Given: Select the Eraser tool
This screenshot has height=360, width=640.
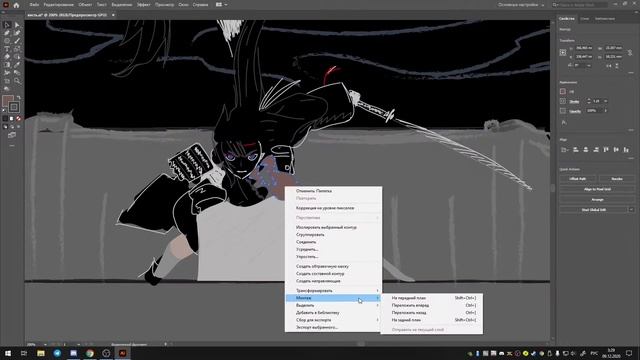Looking at the screenshot, I should [7, 57].
